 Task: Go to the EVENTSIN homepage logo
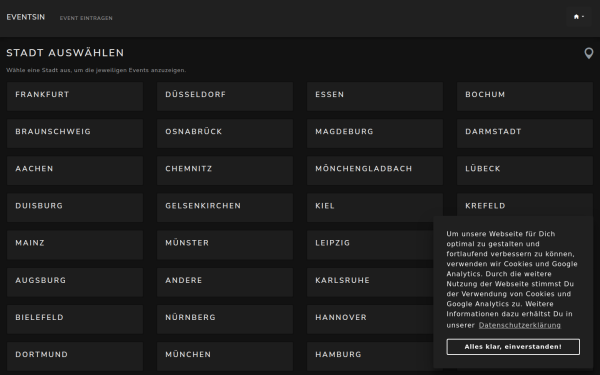[x=26, y=17]
